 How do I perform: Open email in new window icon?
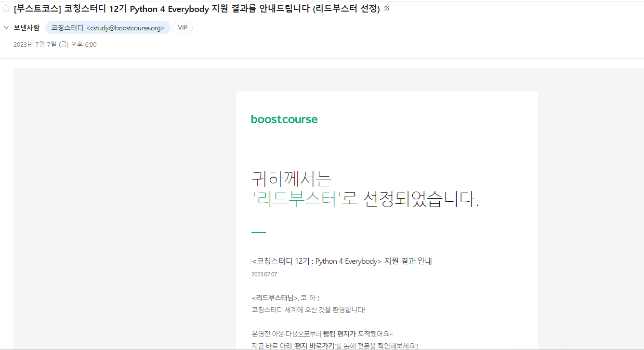point(386,8)
